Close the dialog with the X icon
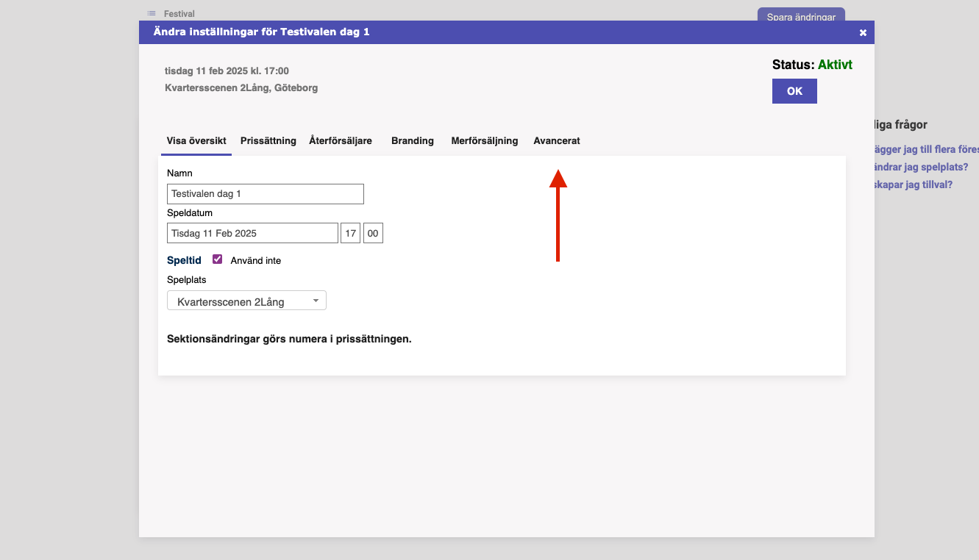 (863, 32)
